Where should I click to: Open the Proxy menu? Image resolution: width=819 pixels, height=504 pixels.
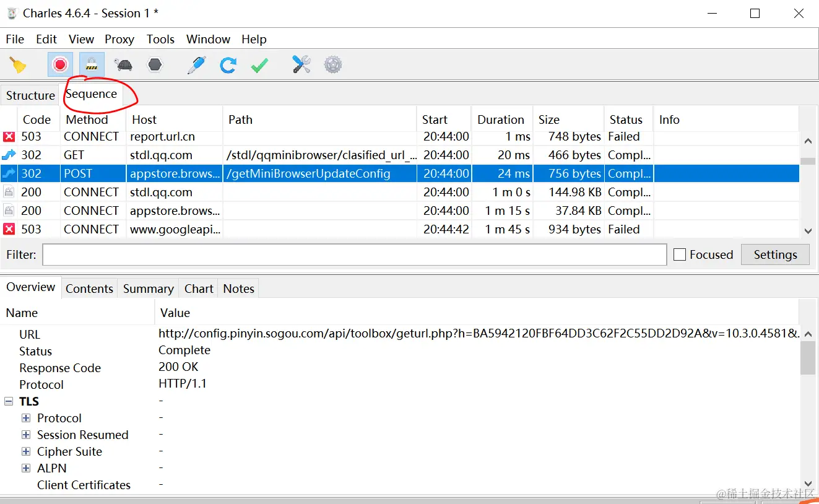tap(119, 39)
